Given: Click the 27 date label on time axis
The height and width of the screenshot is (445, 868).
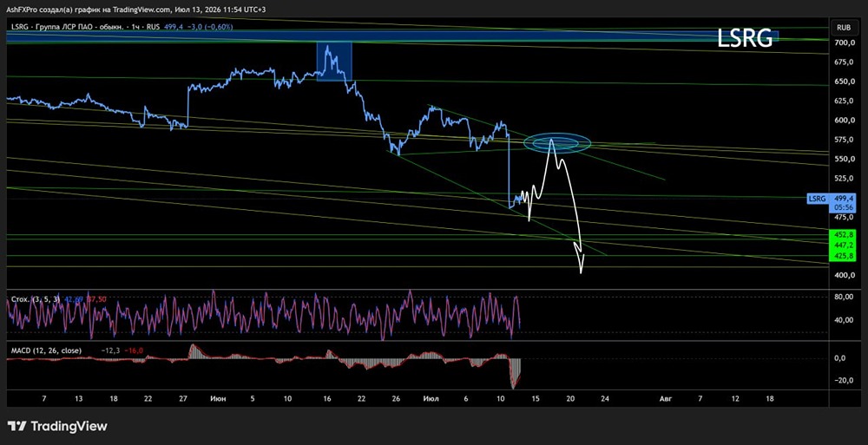Looking at the screenshot, I should click(183, 398).
